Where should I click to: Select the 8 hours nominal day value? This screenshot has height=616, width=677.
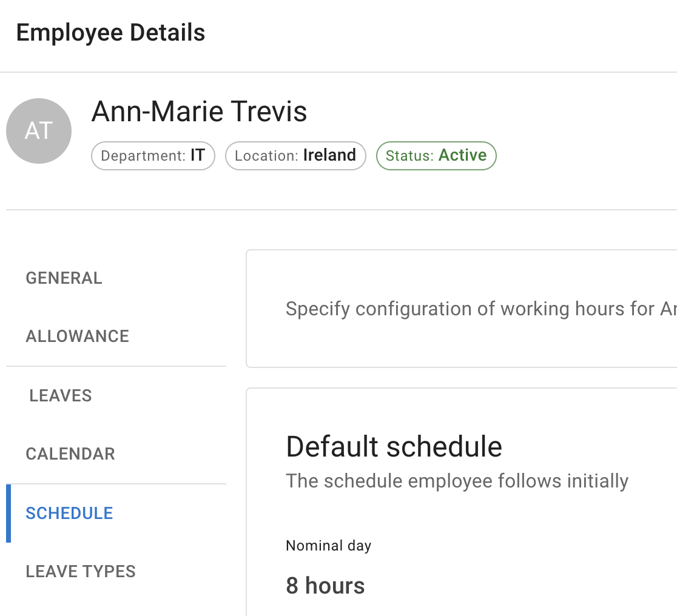point(325,585)
